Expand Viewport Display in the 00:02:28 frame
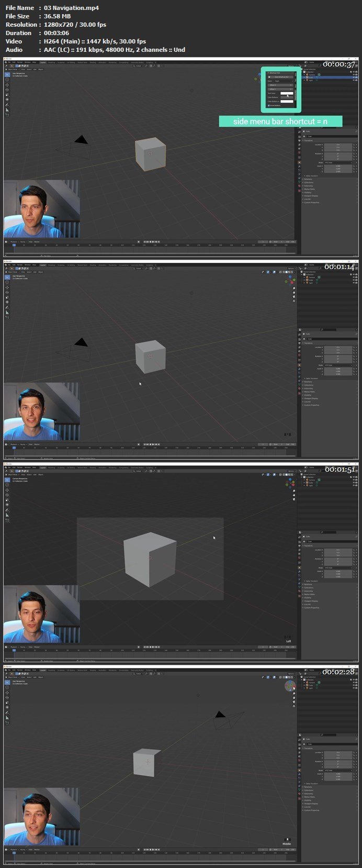 pyautogui.click(x=310, y=804)
